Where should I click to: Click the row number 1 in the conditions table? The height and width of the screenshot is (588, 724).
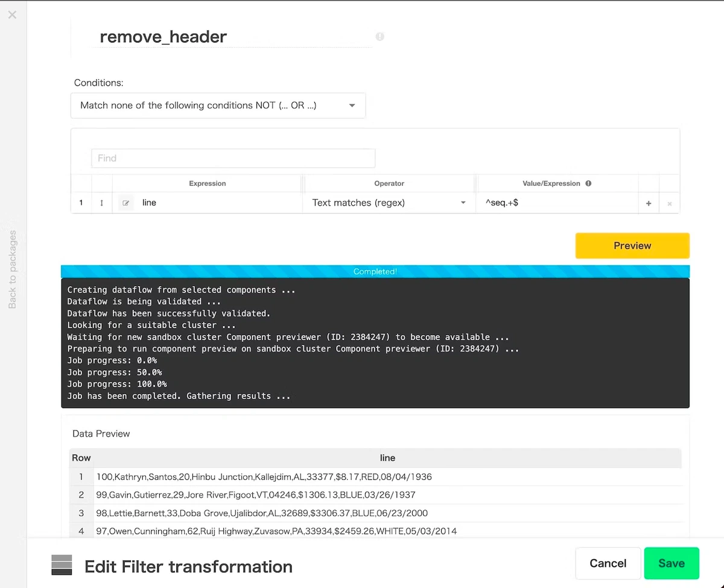click(x=81, y=203)
